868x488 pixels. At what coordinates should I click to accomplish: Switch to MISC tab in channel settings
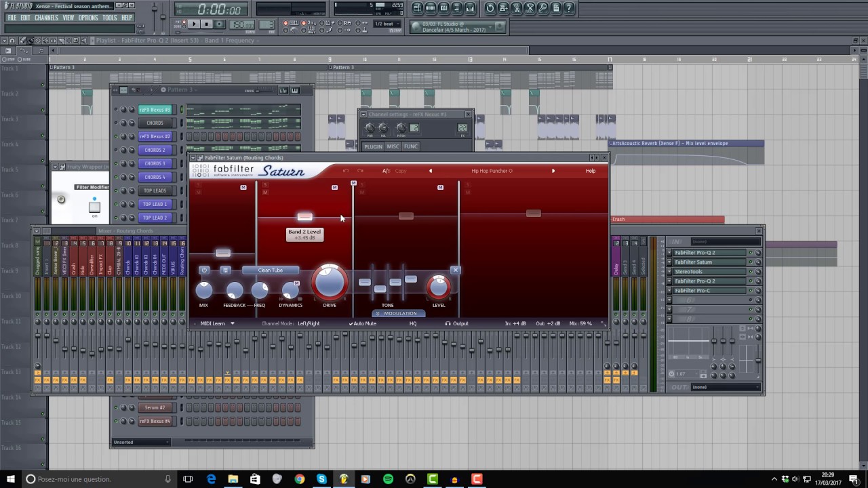coord(393,146)
